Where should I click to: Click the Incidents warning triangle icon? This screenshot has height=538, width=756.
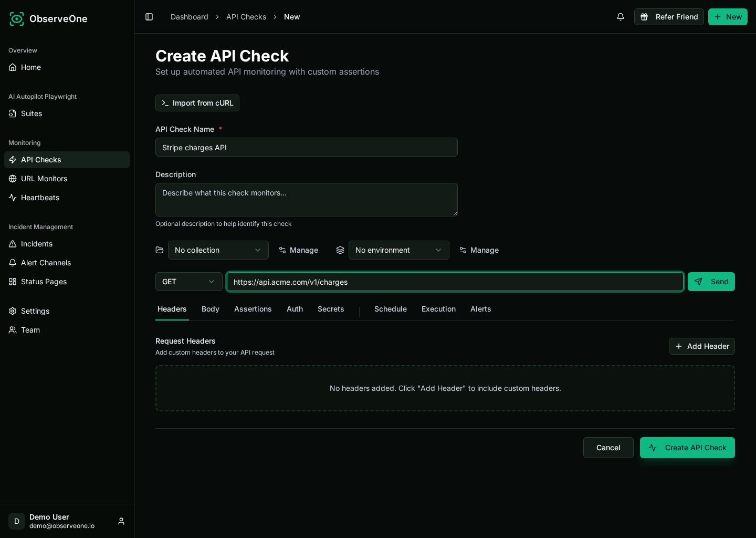pyautogui.click(x=13, y=244)
